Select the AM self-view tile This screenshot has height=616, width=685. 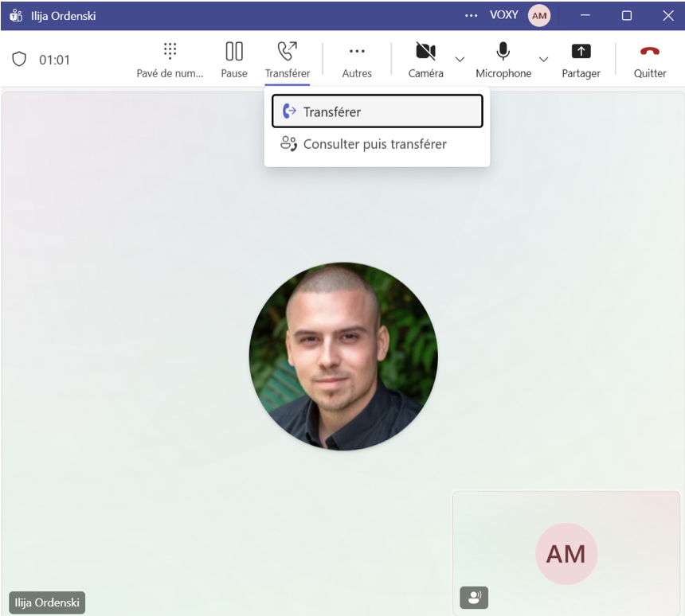click(566, 553)
